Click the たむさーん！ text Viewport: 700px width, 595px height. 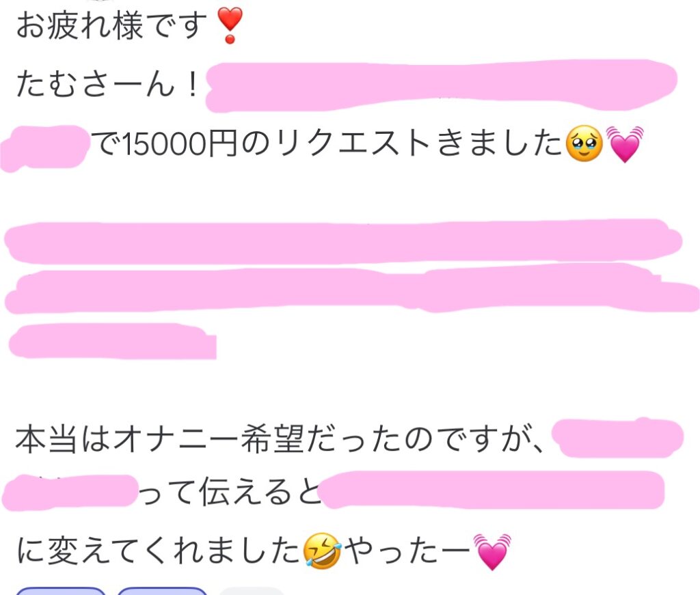click(107, 85)
